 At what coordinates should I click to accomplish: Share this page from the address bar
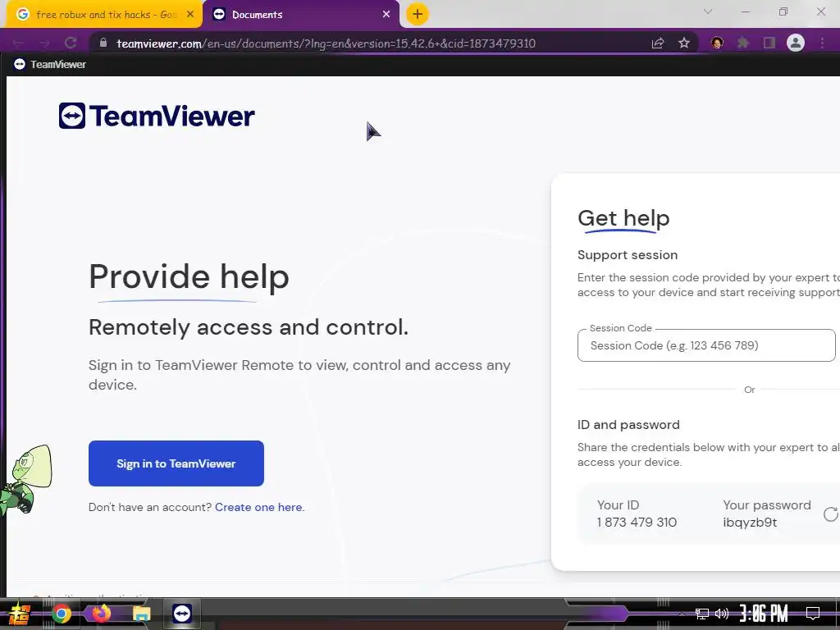[x=658, y=43]
